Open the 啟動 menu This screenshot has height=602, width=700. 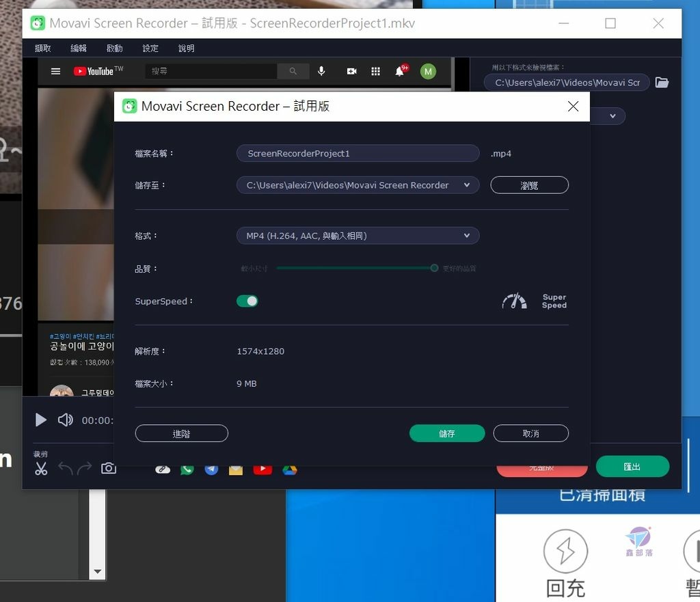pyautogui.click(x=115, y=49)
